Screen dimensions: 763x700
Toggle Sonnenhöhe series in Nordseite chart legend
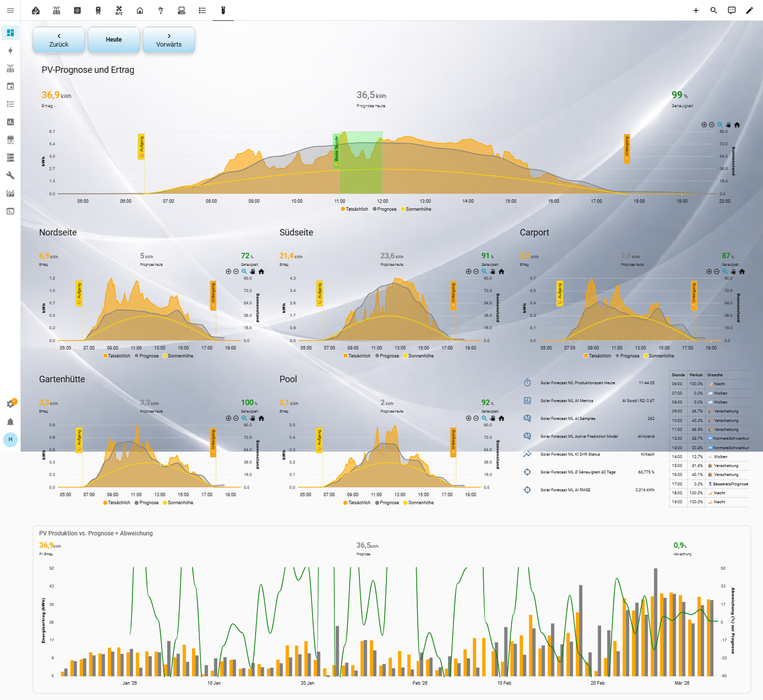(178, 356)
